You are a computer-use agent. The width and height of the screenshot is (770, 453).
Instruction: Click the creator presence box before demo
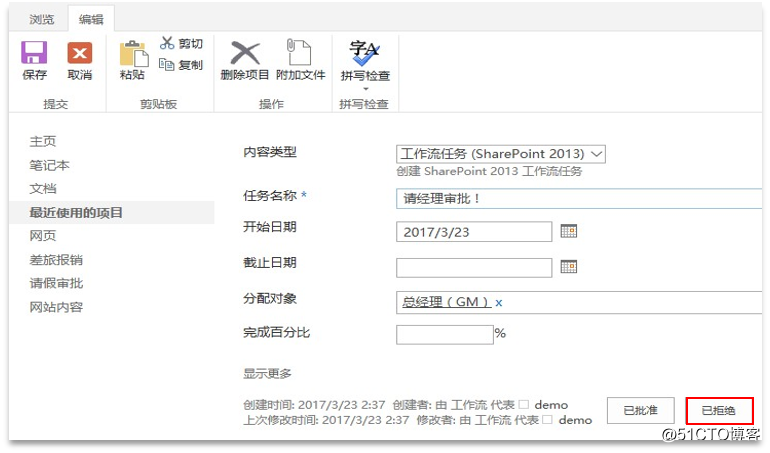[524, 404]
